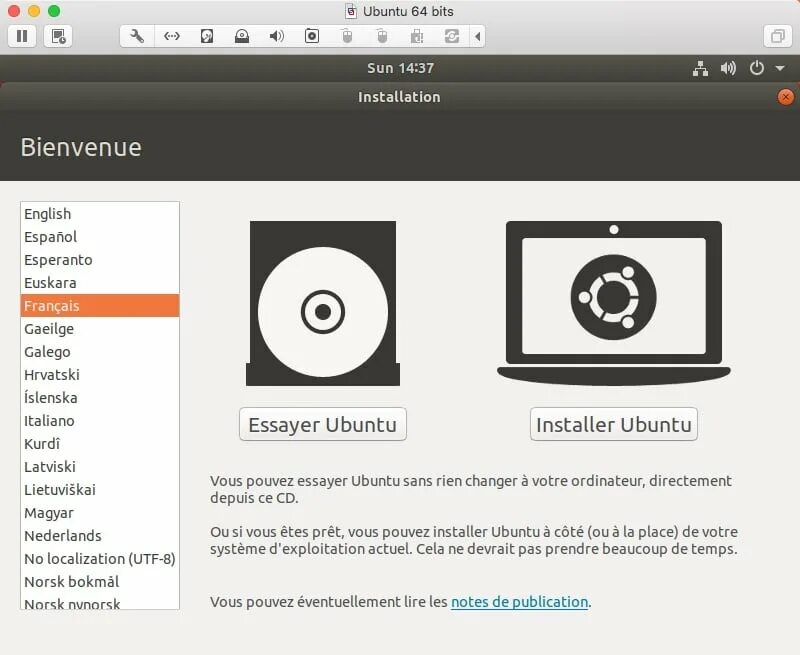Close the Installation window
The image size is (800, 655).
(x=786, y=97)
